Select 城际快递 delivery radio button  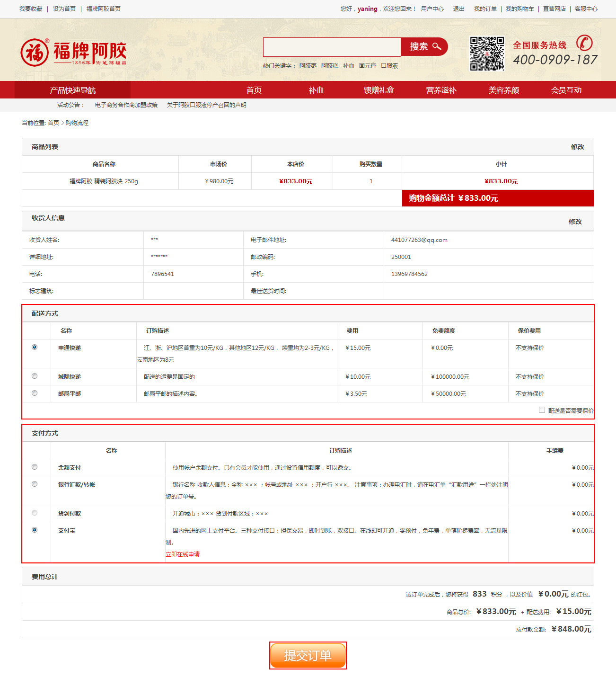point(35,376)
